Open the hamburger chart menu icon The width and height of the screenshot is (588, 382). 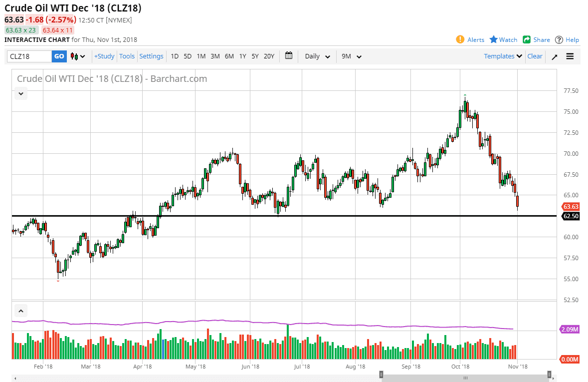(x=569, y=56)
